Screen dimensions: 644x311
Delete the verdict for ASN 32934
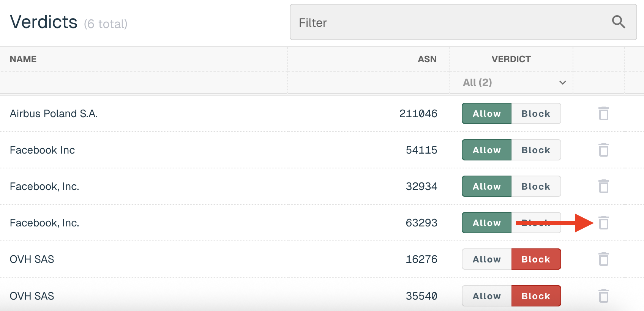(604, 186)
